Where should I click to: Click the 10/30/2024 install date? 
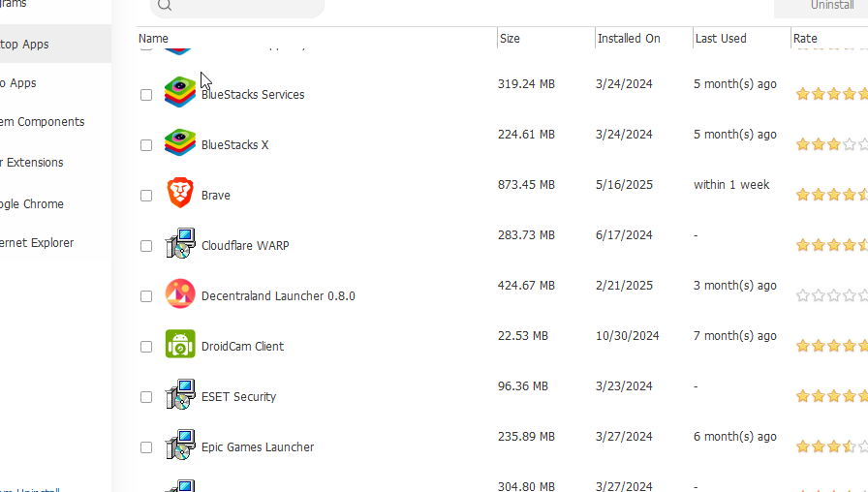click(628, 336)
